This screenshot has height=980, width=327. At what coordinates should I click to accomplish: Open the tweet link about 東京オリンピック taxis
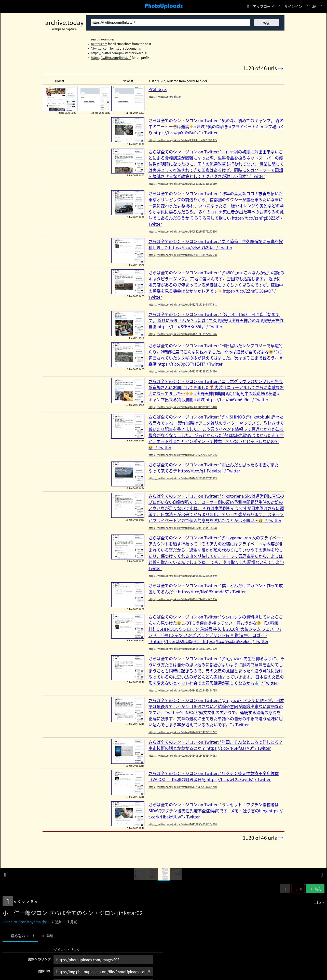(216, 209)
